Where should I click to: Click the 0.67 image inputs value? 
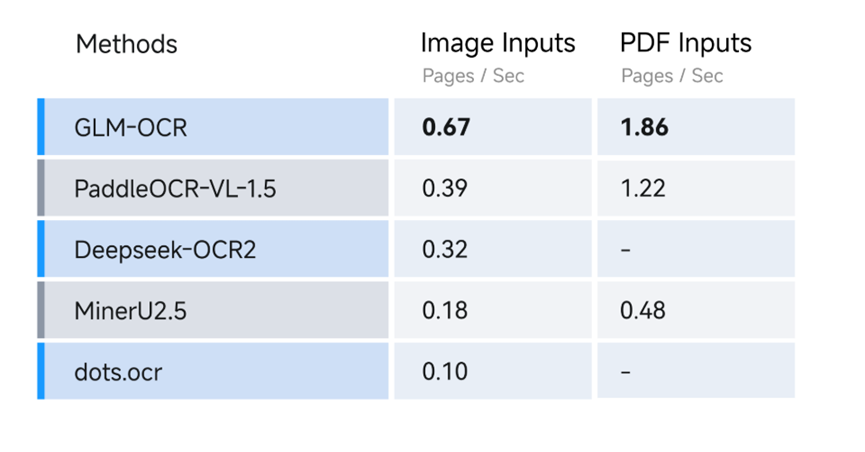point(446,127)
